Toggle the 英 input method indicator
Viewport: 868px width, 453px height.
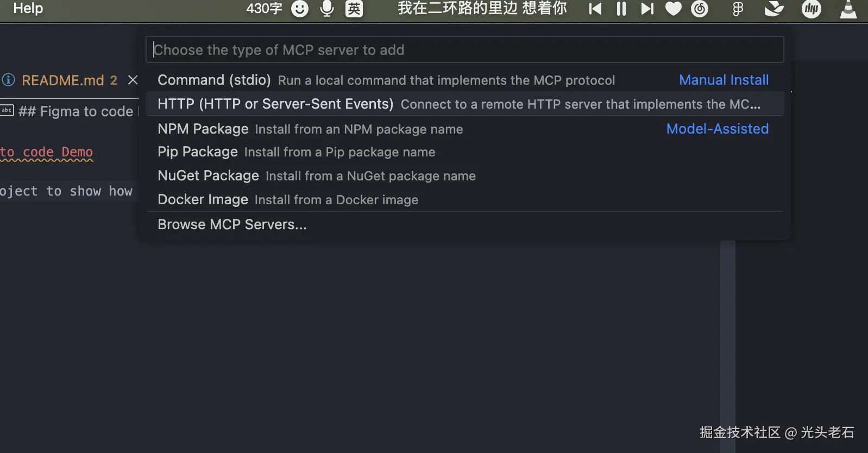354,9
